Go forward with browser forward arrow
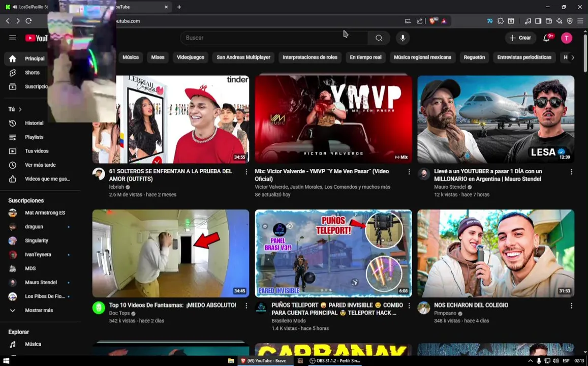Screen dimensions: 588x366 click(x=18, y=21)
